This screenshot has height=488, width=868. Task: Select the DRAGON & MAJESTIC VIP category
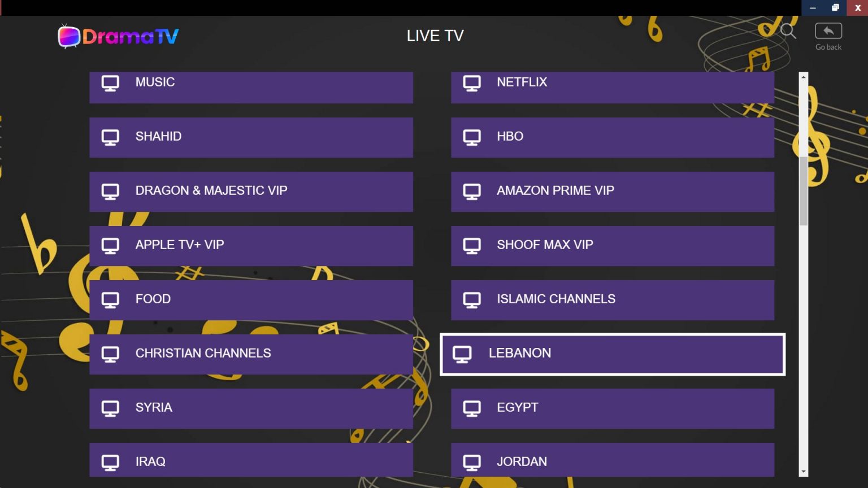pos(251,191)
